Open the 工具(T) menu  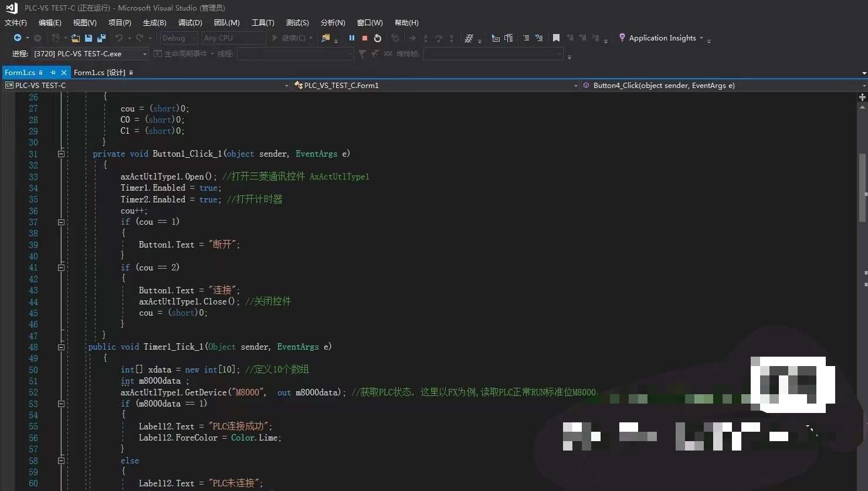point(263,23)
